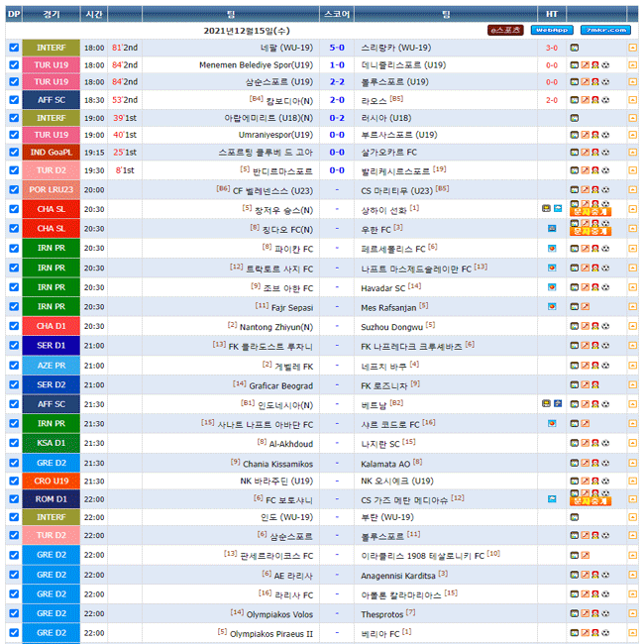This screenshot has width=644, height=644.
Task: Click the CRO U19 league label
Action: 52,481
